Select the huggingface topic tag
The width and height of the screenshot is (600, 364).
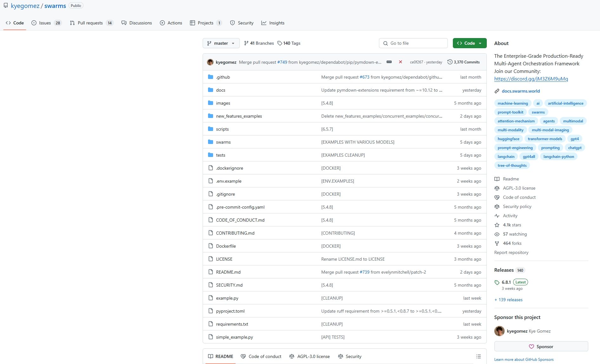pos(508,139)
